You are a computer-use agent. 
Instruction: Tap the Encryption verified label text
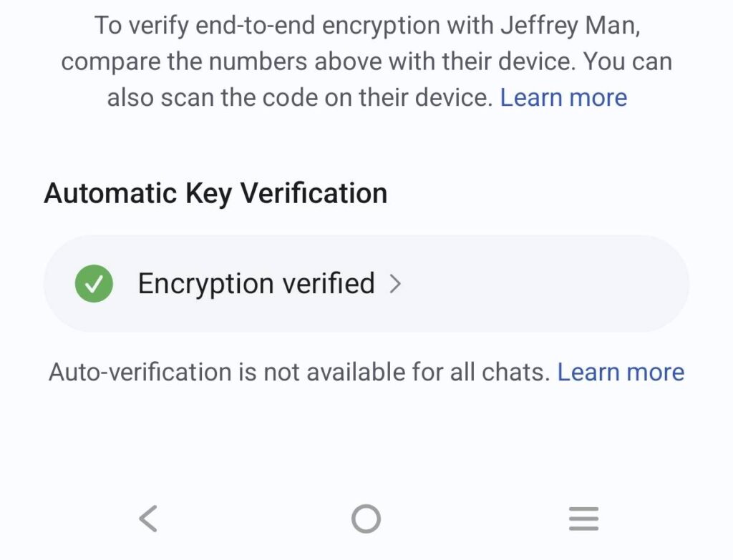pos(256,283)
